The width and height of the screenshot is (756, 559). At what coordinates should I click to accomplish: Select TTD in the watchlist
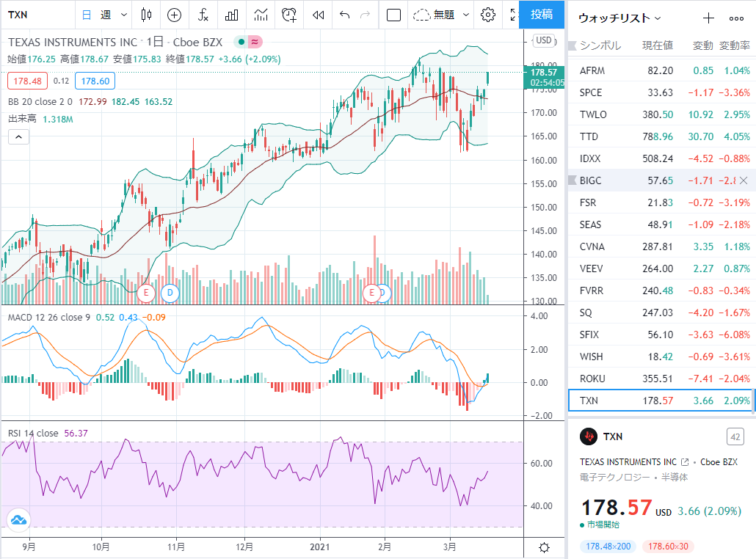click(660, 136)
